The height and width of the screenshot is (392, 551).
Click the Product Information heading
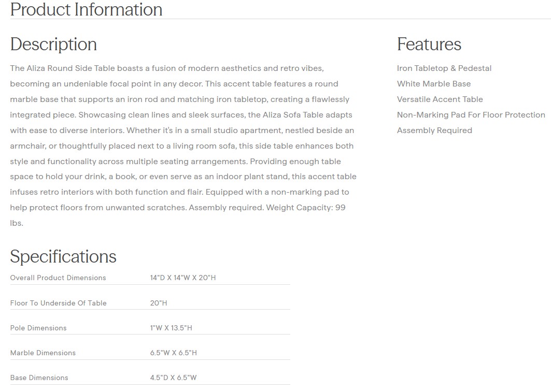tap(86, 9)
